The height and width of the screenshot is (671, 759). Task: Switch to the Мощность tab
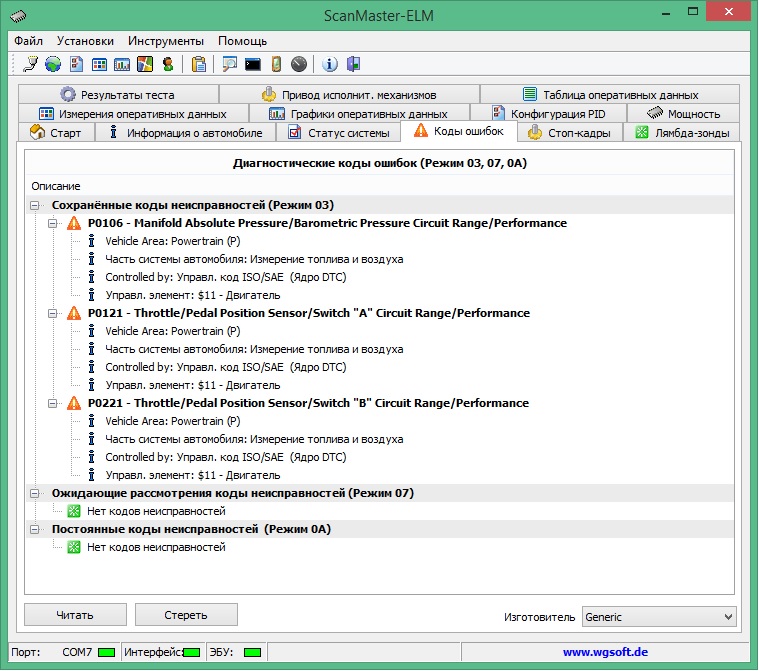683,113
